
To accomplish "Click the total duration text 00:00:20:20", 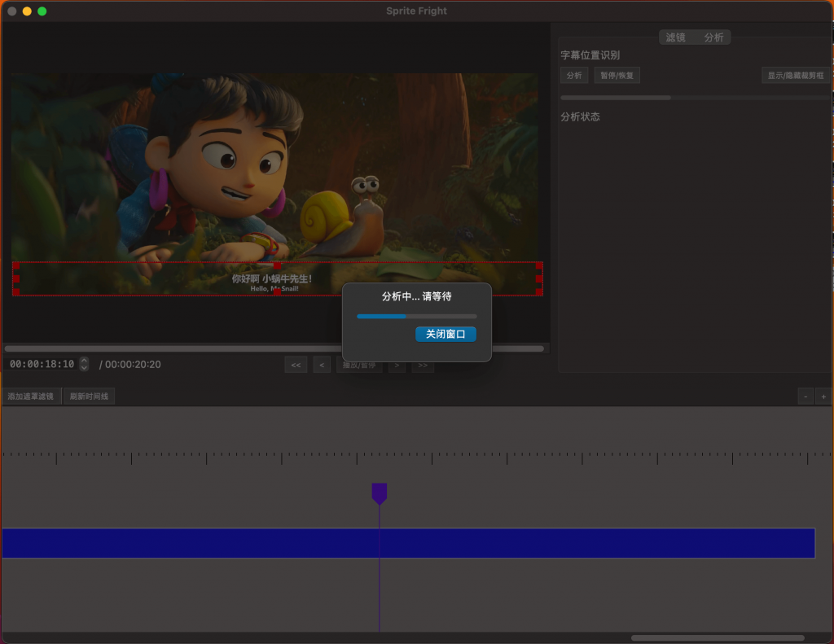I will point(133,364).
